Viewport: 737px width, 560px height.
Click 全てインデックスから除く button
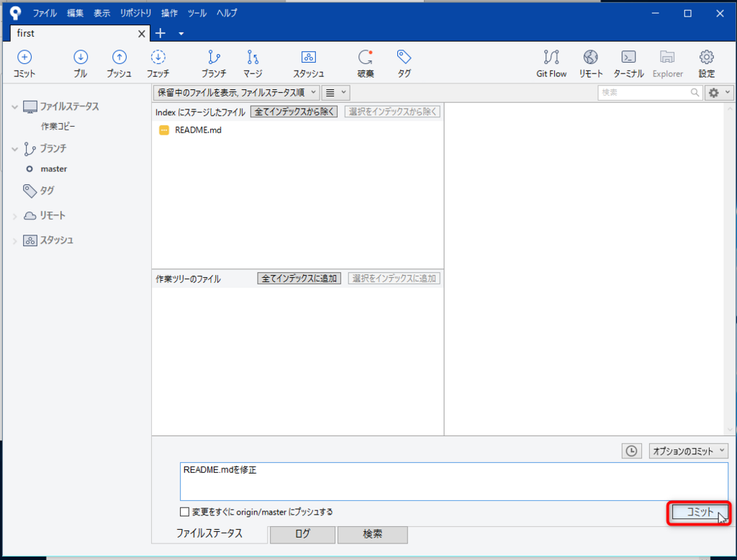(294, 112)
